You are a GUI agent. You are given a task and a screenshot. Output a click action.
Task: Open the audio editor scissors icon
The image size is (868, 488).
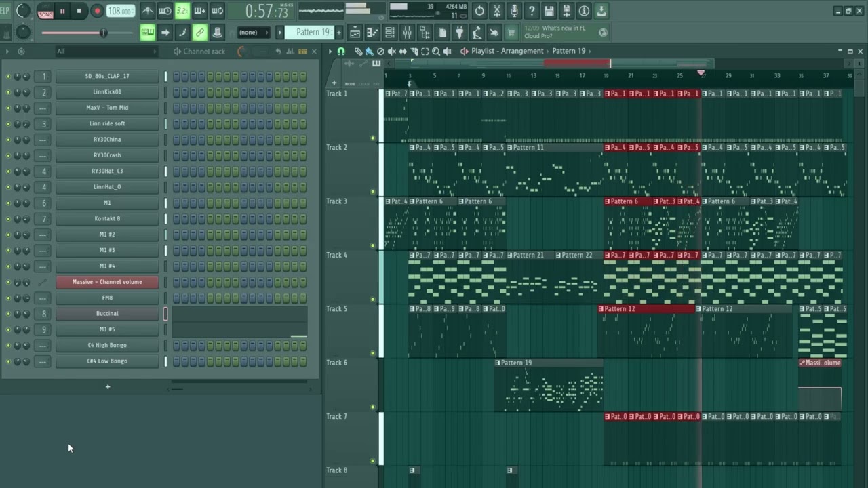[497, 11]
